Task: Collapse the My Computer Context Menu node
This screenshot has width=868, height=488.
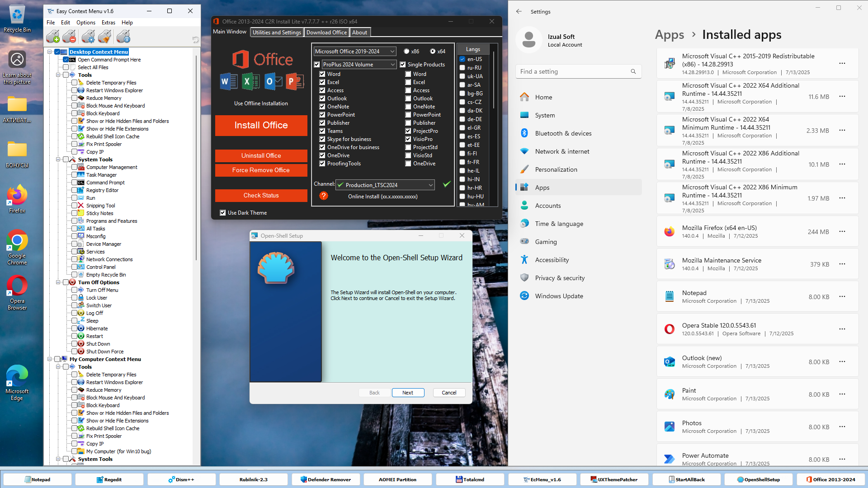Action: click(50, 359)
